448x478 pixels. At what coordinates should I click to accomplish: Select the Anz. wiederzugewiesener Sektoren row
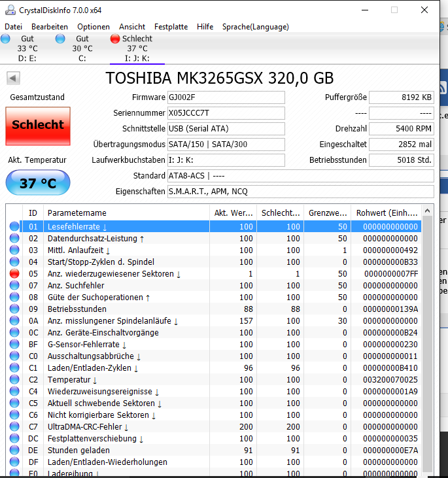point(214,274)
